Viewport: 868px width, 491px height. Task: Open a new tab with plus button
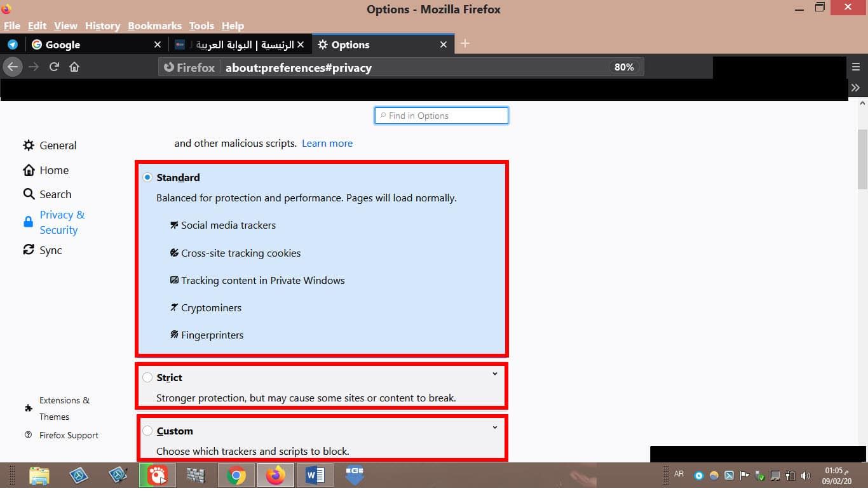(465, 43)
